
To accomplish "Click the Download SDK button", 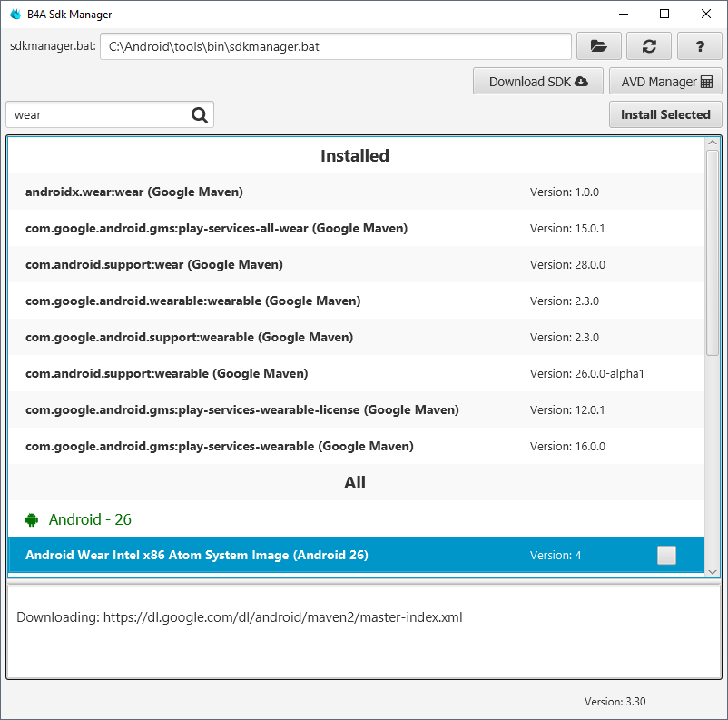I will [x=538, y=82].
